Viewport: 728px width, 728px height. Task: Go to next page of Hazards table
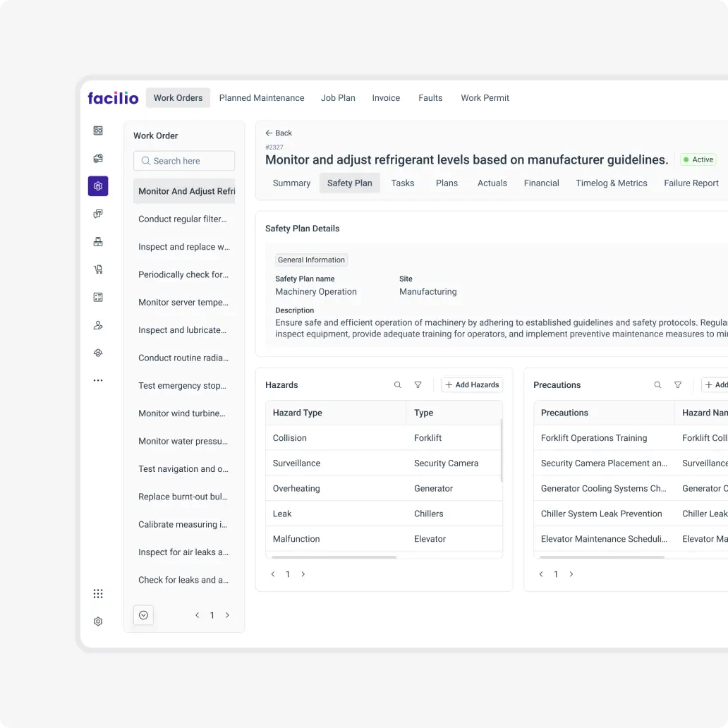pos(303,574)
